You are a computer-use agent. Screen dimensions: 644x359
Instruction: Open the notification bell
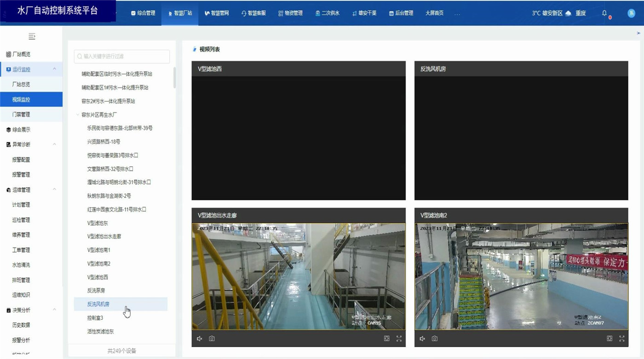point(604,13)
